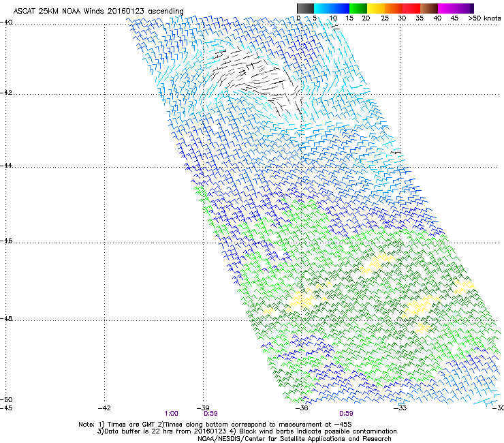The height and width of the screenshot is (443, 504).
Task: Click the longitude label '-33'
Action: [x=400, y=408]
